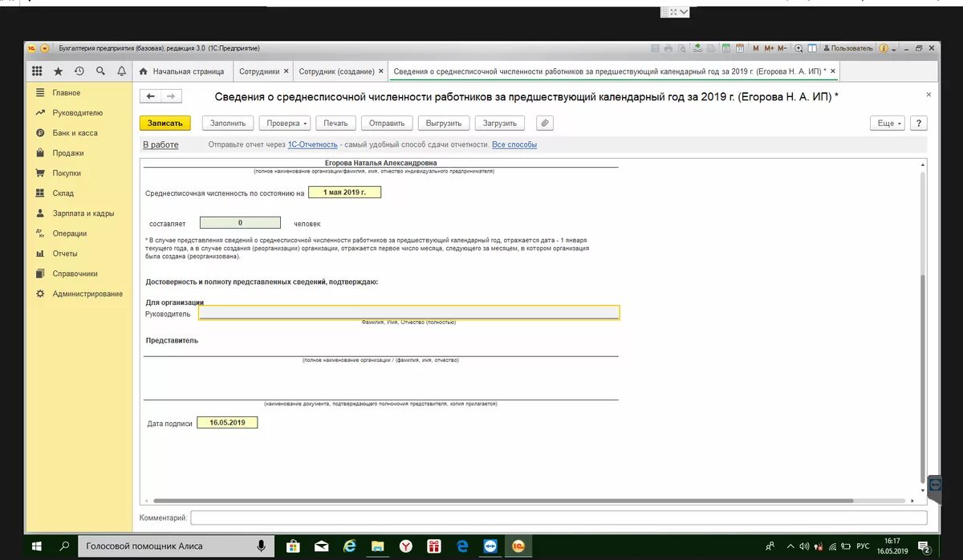This screenshot has width=963, height=560.
Task: Click the zoom scale magnifier icon
Action: pos(798,48)
